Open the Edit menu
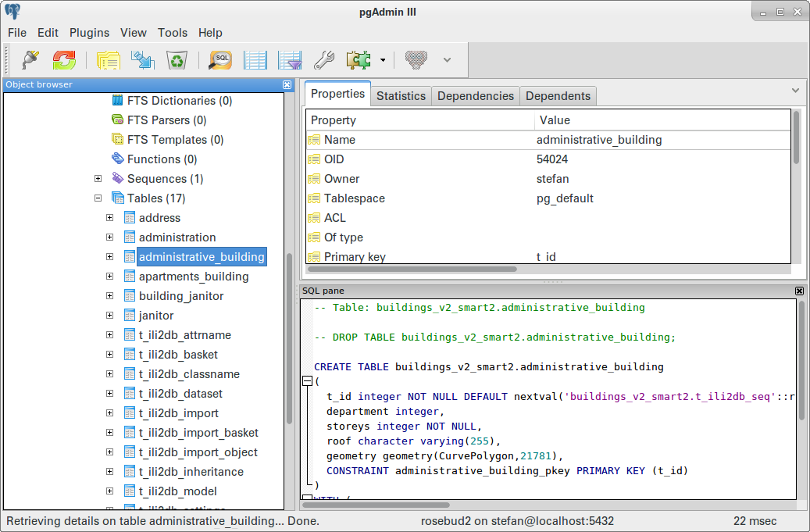The height and width of the screenshot is (532, 810). tap(48, 33)
